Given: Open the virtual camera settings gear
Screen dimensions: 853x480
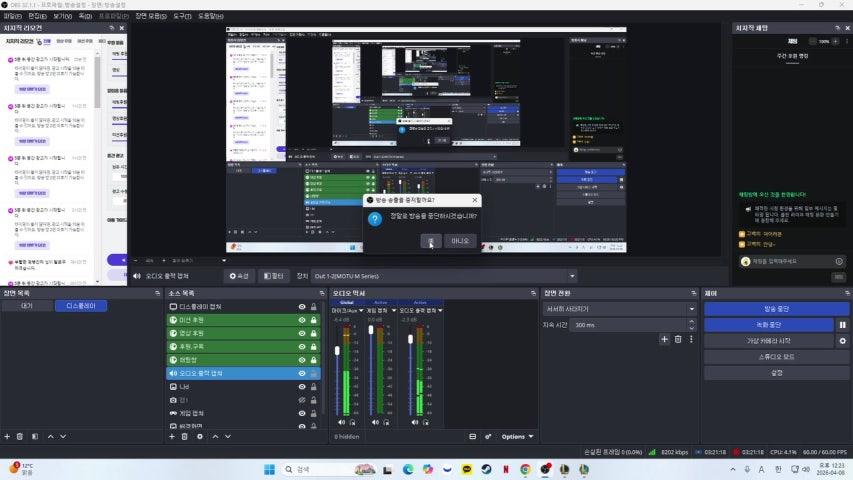Looking at the screenshot, I should tap(842, 341).
